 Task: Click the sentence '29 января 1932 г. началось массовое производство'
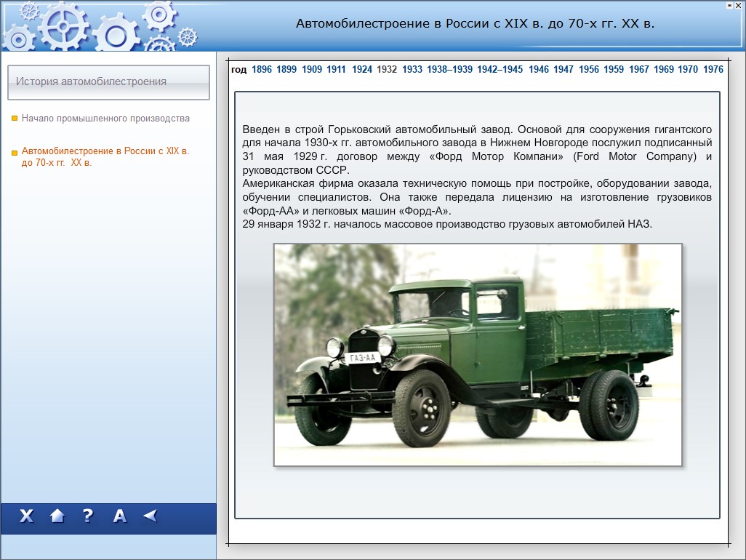[447, 224]
